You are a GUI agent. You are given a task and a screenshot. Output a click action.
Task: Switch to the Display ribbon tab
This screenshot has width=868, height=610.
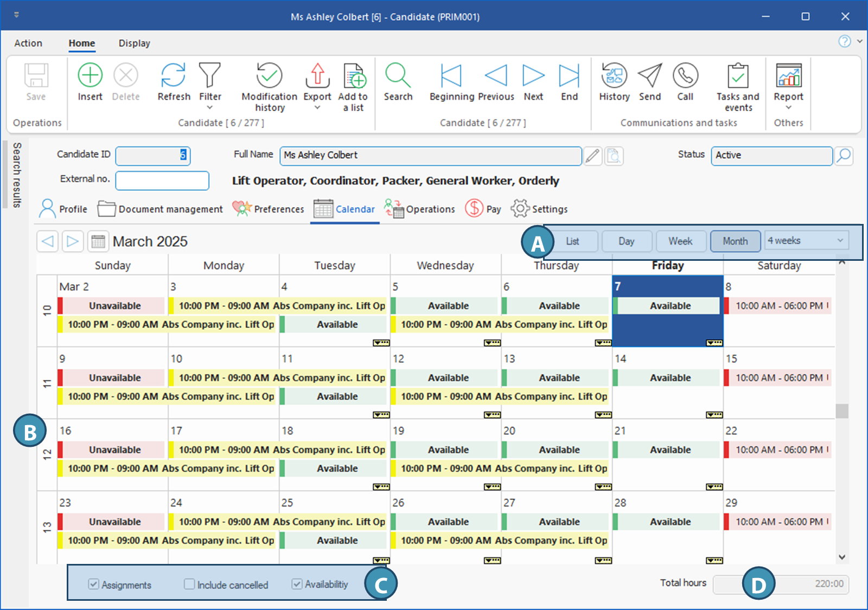(134, 43)
